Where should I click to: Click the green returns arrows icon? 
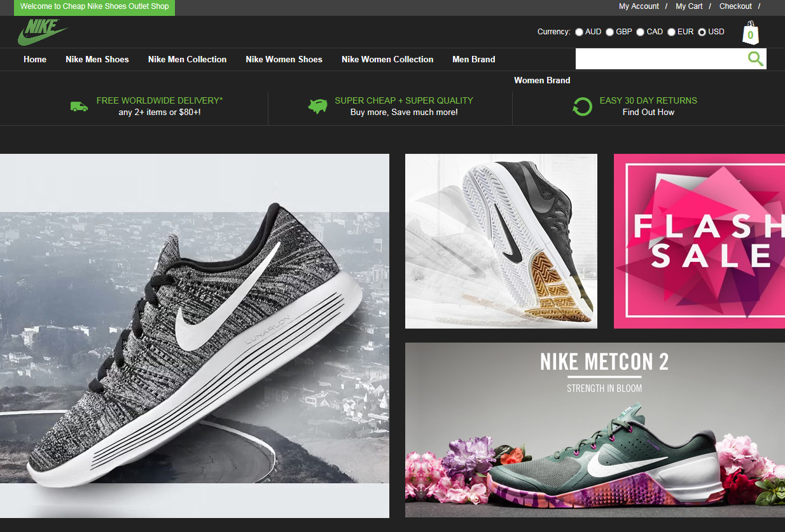point(582,106)
